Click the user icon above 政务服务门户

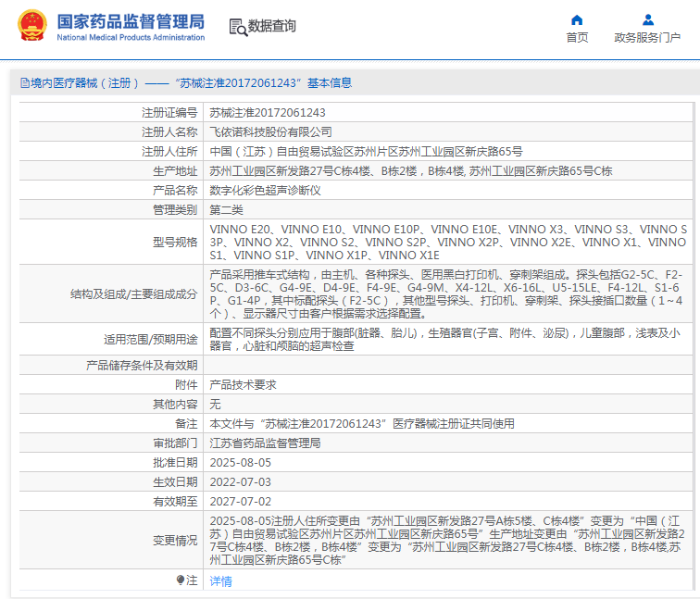pos(648,20)
